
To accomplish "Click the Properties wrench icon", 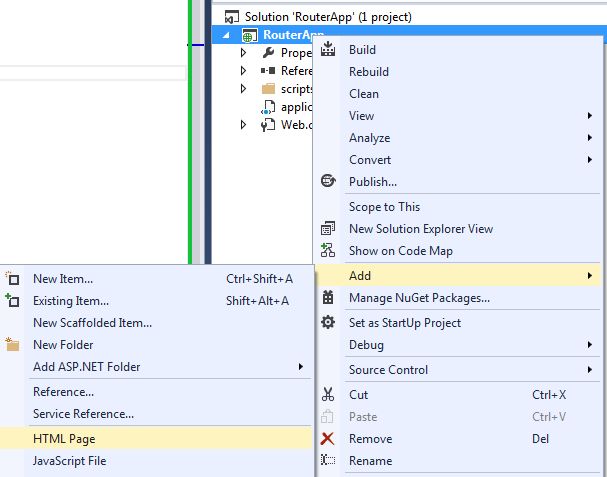I will point(268,52).
